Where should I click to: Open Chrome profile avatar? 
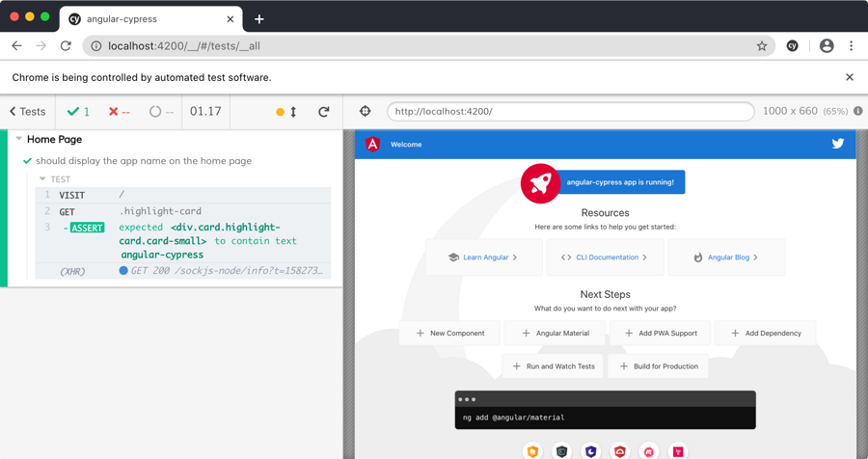[x=827, y=46]
